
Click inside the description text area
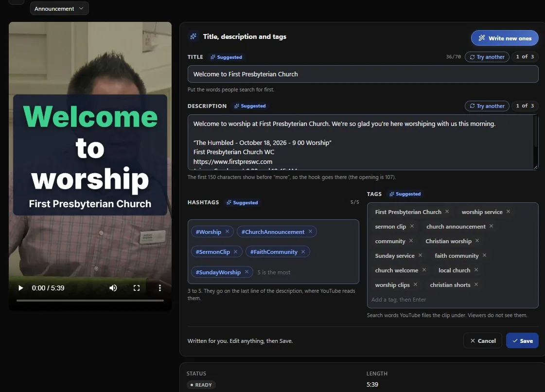(363, 142)
